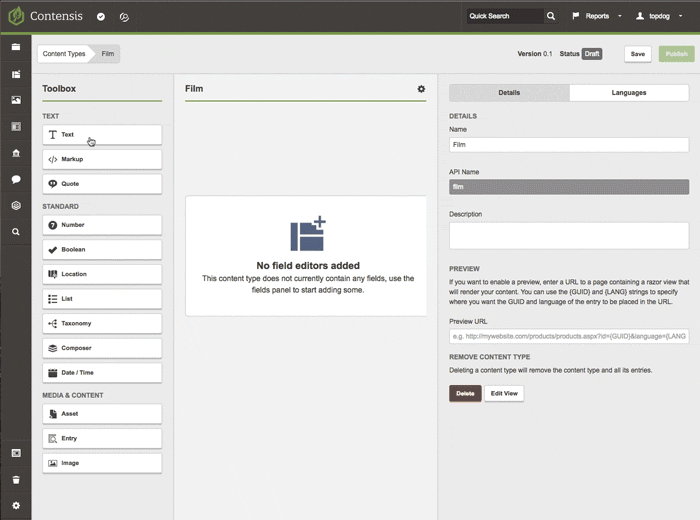
Task: Click the checkmark icon beside Contensis
Action: [101, 17]
